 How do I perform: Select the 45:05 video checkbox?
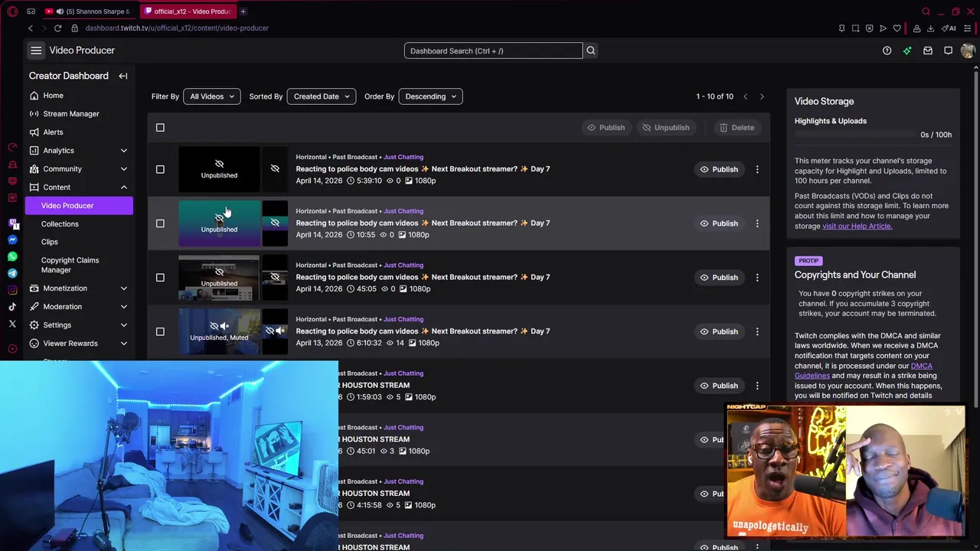[160, 277]
